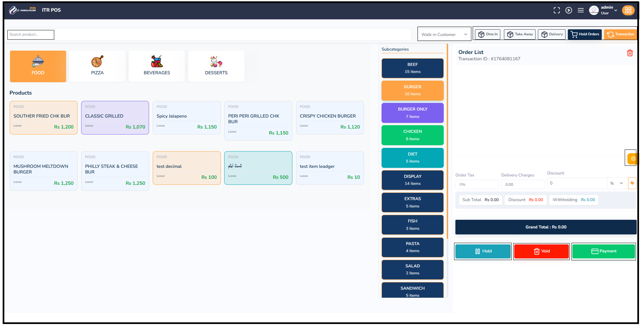
Task: Select the CHICKEN subcategory
Action: tap(412, 135)
